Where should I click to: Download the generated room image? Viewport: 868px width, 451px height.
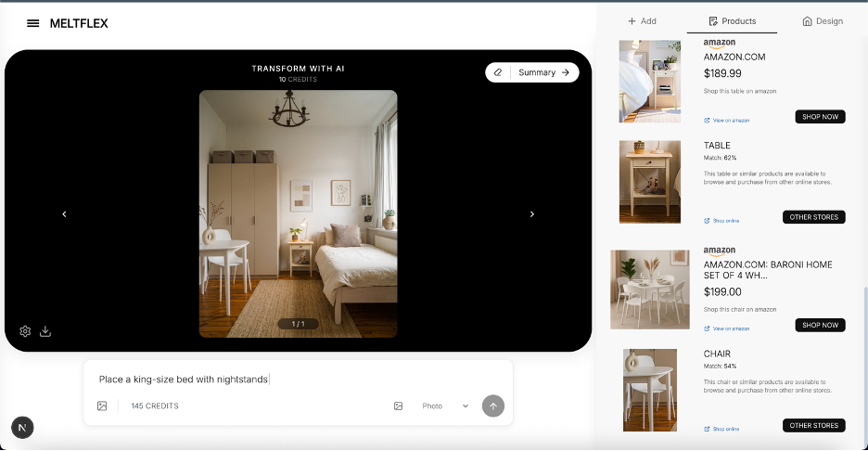point(45,331)
